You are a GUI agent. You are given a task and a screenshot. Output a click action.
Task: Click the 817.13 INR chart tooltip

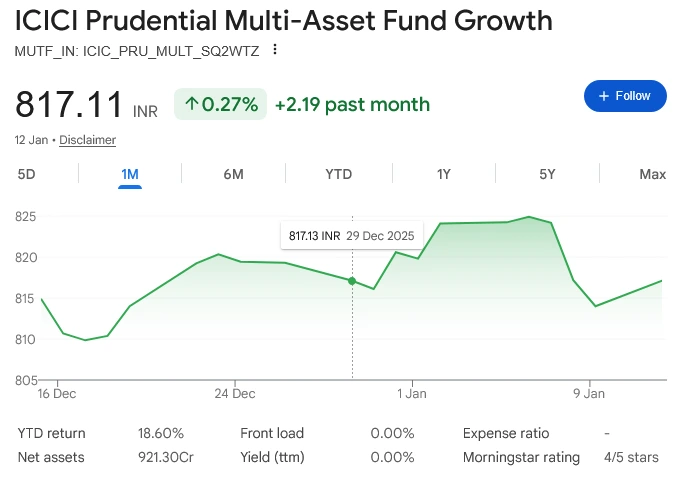[x=351, y=236]
